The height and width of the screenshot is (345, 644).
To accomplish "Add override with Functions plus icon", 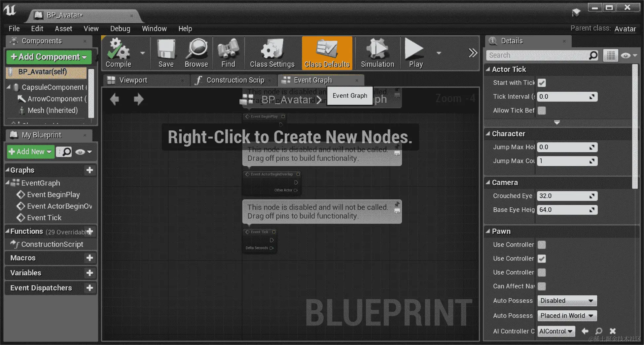I will point(90,231).
